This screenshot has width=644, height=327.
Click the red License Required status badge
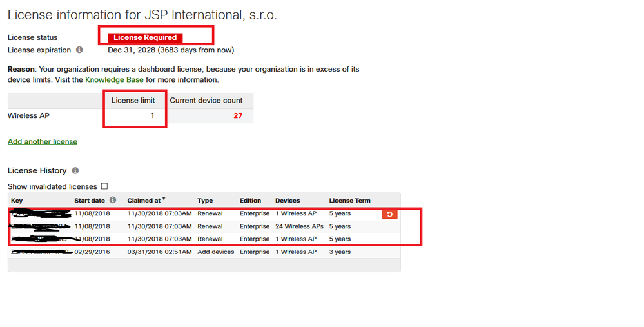point(145,37)
